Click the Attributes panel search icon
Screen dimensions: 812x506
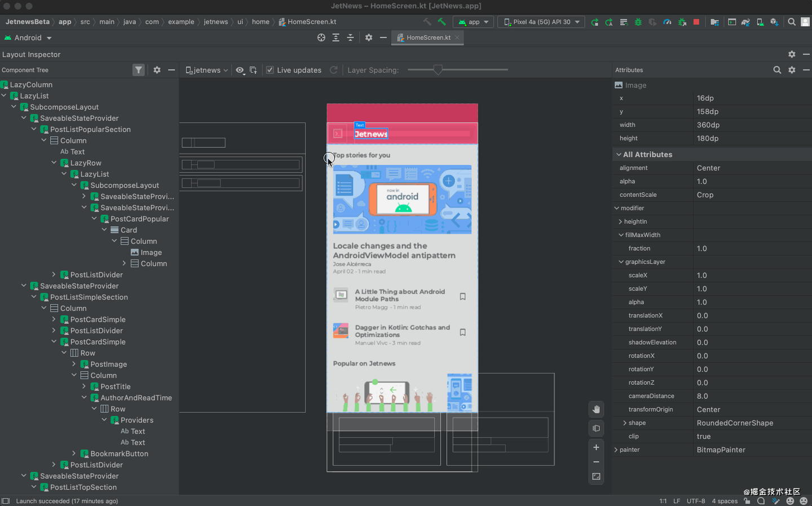777,70
